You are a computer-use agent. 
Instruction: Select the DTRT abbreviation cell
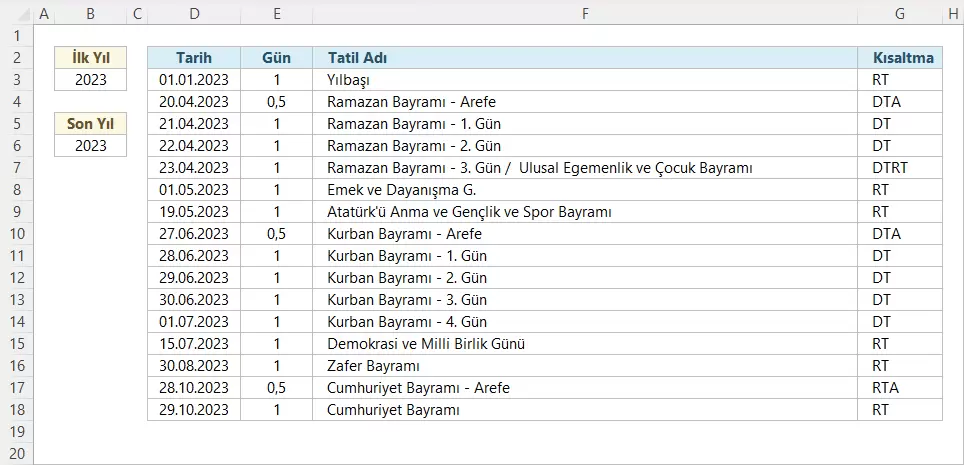coord(900,168)
